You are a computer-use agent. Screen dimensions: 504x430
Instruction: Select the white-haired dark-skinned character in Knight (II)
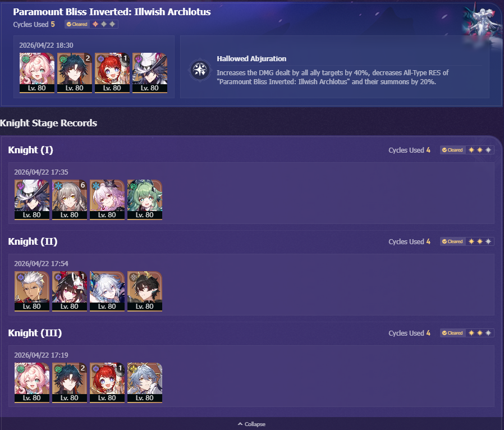point(32,291)
